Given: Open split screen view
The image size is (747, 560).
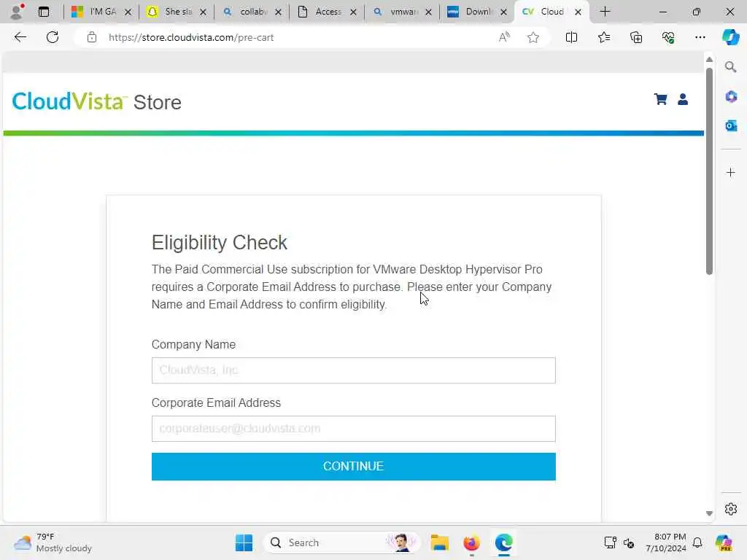Looking at the screenshot, I should click(x=571, y=37).
